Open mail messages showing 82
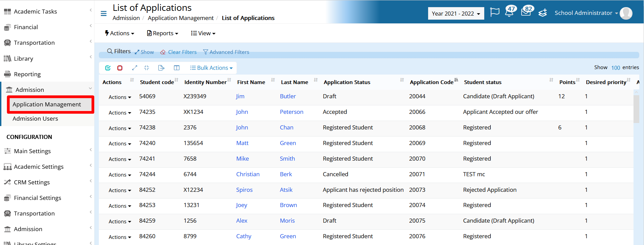 coord(527,12)
